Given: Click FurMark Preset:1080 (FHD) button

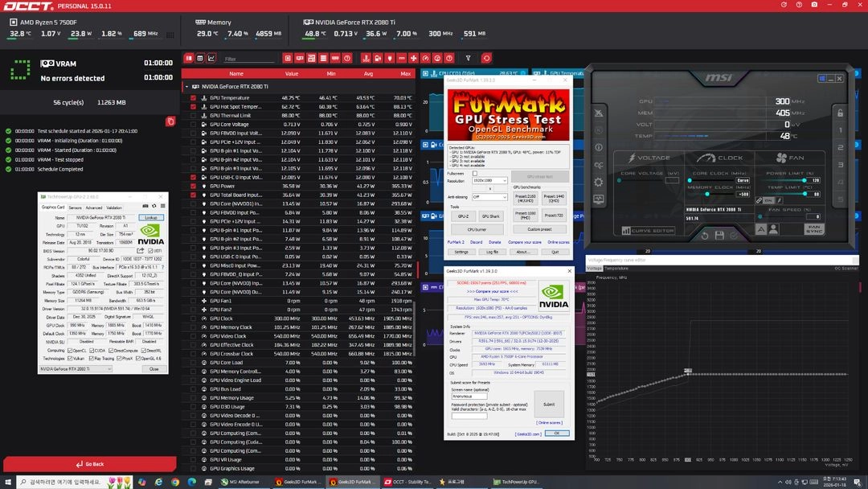Looking at the screenshot, I should (x=525, y=215).
